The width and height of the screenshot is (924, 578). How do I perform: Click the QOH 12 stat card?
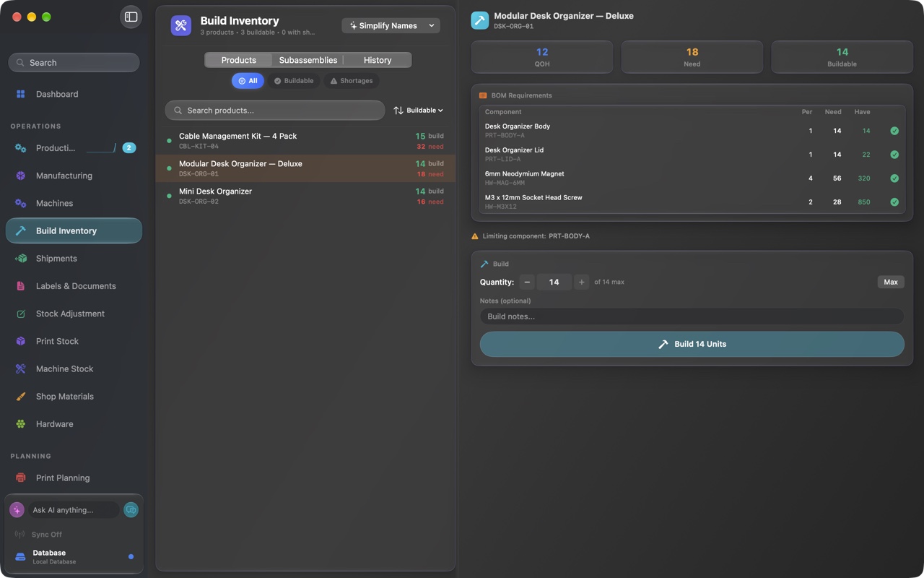click(x=542, y=57)
